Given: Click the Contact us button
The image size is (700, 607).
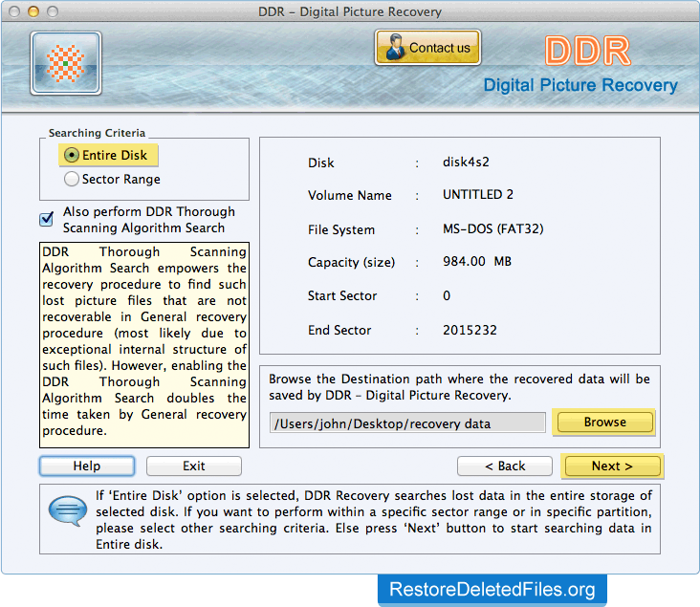Looking at the screenshot, I should pos(427,47).
